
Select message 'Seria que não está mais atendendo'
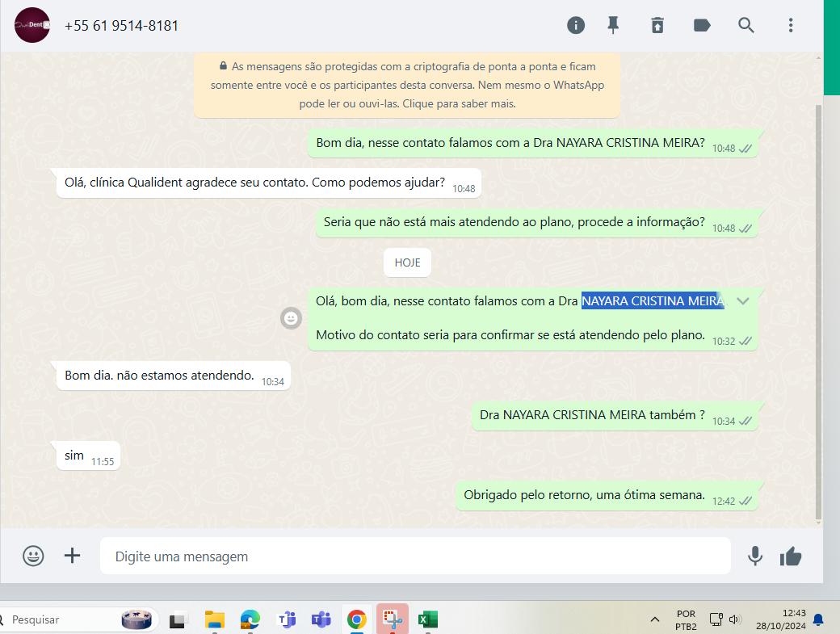pyautogui.click(x=537, y=222)
